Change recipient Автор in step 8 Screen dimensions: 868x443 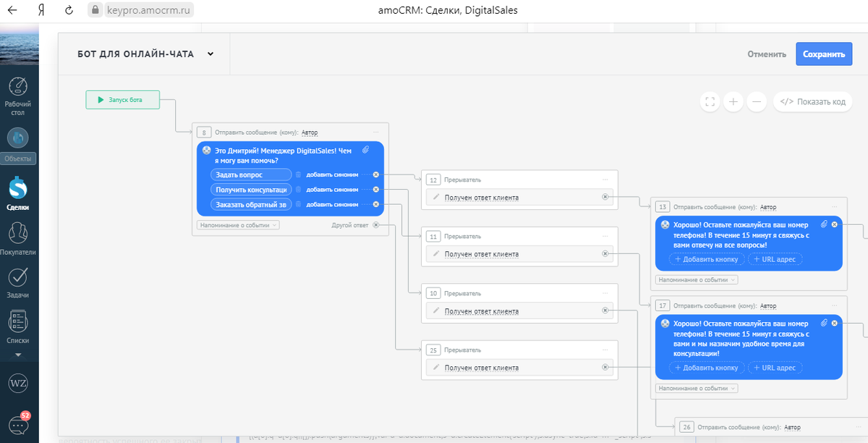[310, 132]
